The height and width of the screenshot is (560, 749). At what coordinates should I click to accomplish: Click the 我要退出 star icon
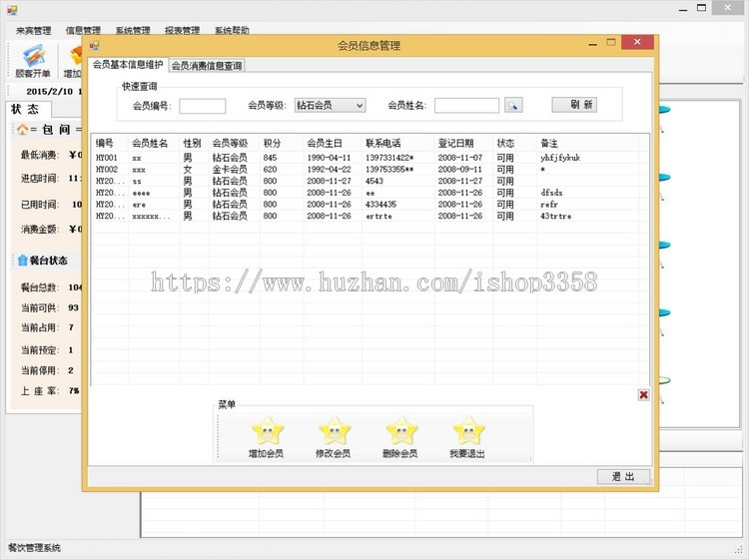468,430
